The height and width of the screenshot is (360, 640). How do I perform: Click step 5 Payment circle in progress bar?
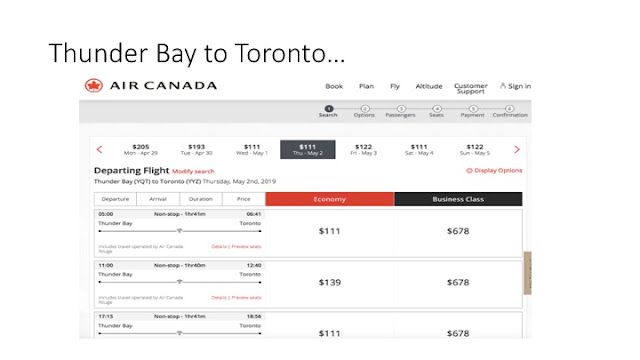click(x=473, y=109)
